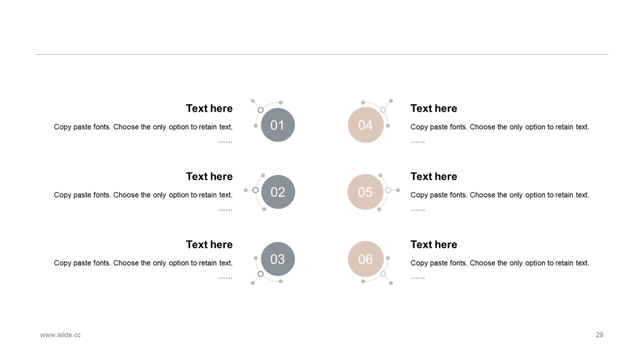Click the hollow ring node beside 05
Viewport: 644px width, 362px height.
(x=388, y=190)
